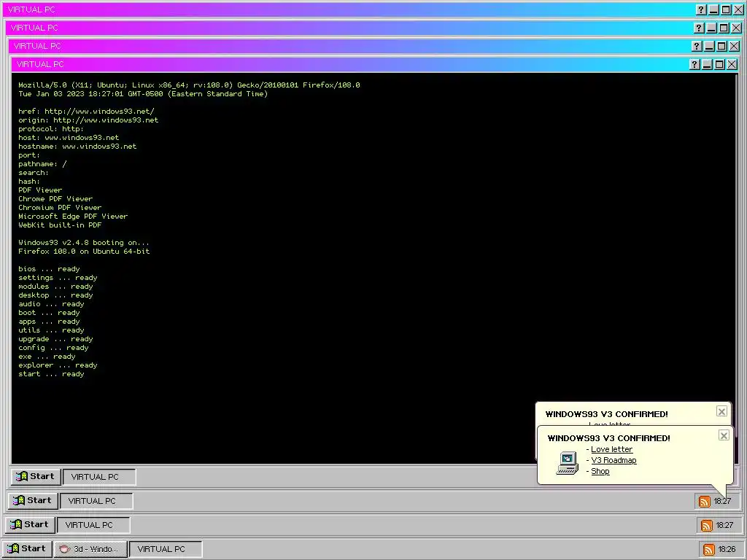Click the outermost VIRTUAL PC title bar text
The image size is (747, 560).
[31, 9]
